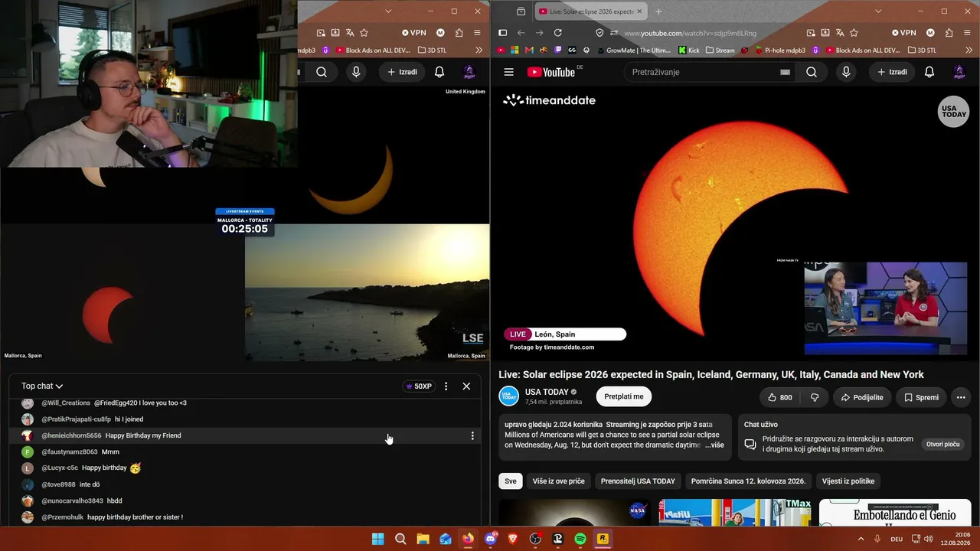980x551 pixels.
Task: Go to YouTube home via logo
Action: point(550,72)
